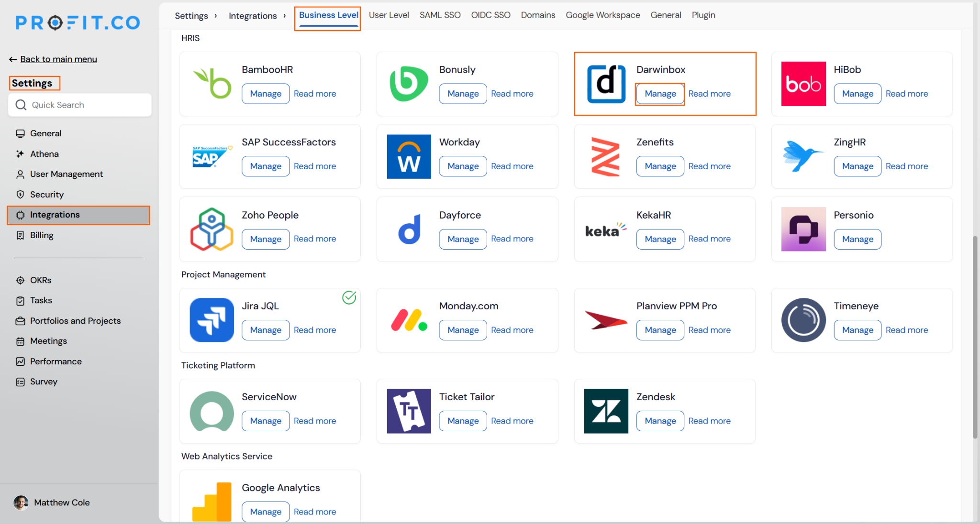Click the ZingHR hummingbird logo
The image size is (980, 524).
[803, 156]
